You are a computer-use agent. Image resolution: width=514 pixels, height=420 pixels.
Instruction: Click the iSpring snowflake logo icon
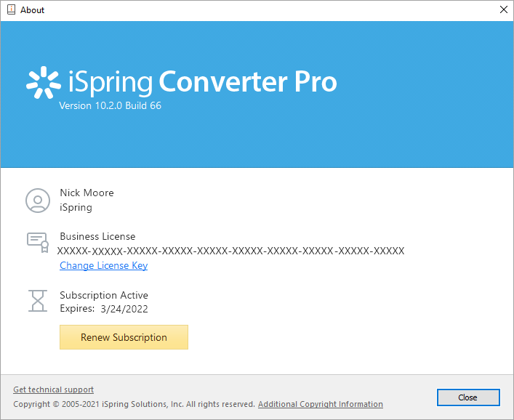click(44, 82)
